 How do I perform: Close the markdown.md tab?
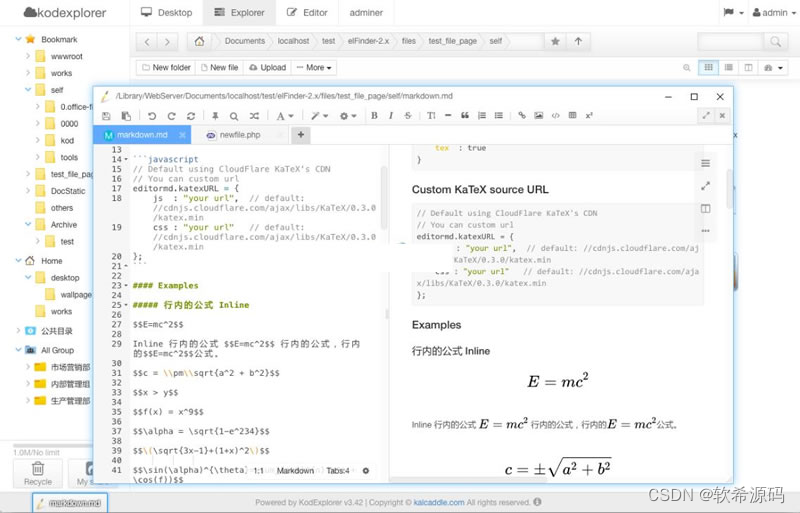pyautogui.click(x=182, y=135)
